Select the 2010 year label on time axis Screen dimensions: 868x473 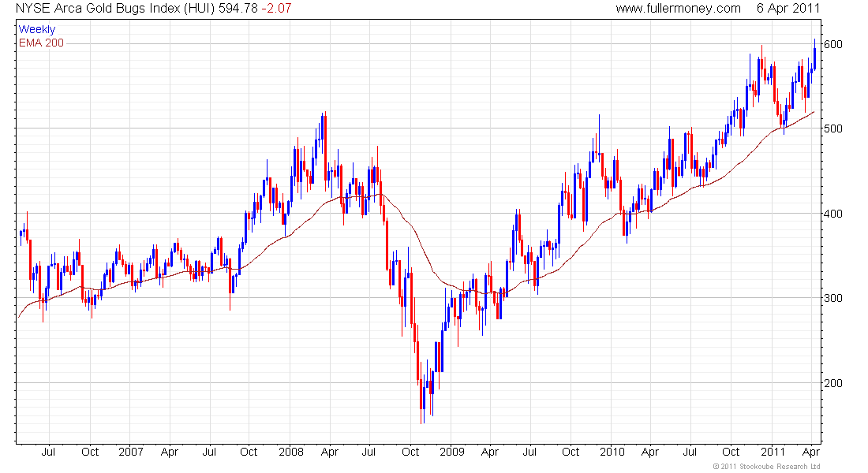point(612,452)
